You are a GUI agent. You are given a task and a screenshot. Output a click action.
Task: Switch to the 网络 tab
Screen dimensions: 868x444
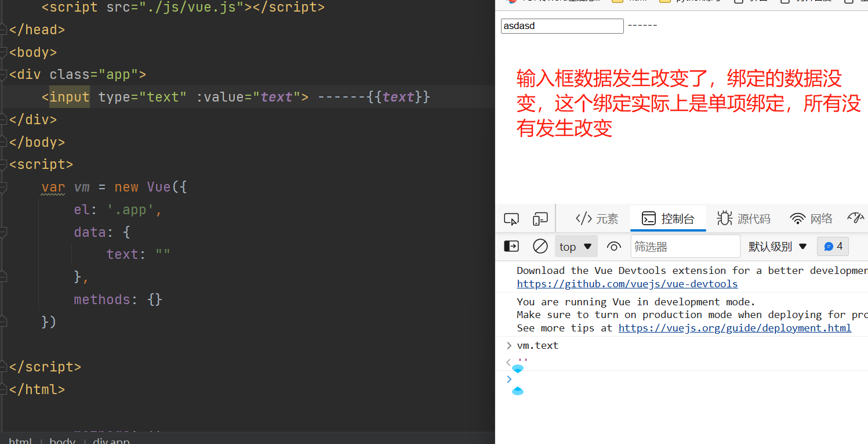coord(811,219)
